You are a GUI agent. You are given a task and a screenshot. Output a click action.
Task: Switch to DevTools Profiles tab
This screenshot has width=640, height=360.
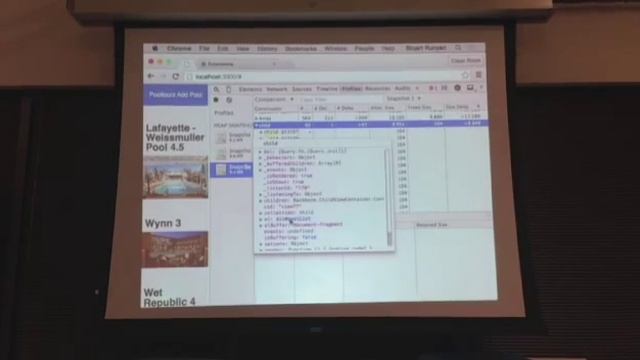click(x=351, y=89)
